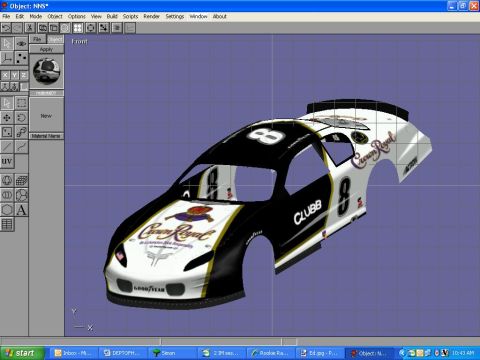Select the N-gon hexagon tool
This screenshot has width=480, height=360.
point(7,210)
